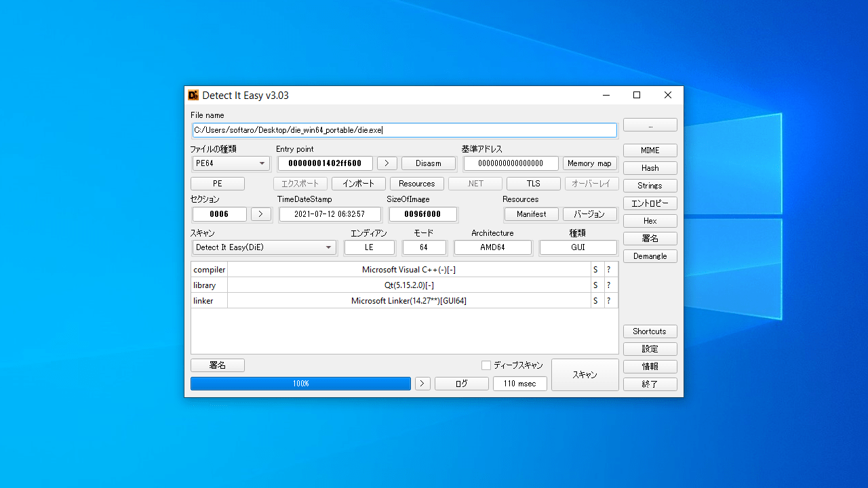Click the MIME button
The height and width of the screenshot is (488, 868).
[650, 150]
